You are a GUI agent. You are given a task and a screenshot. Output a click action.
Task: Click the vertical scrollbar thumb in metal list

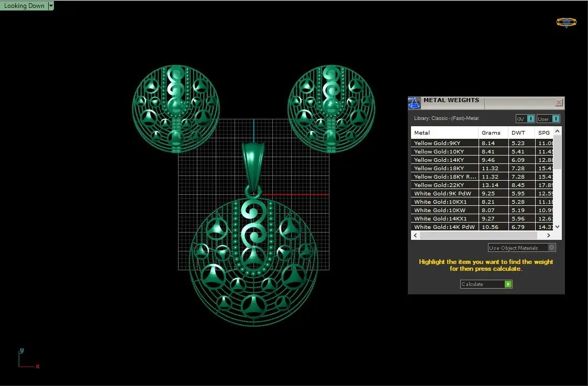click(557, 152)
